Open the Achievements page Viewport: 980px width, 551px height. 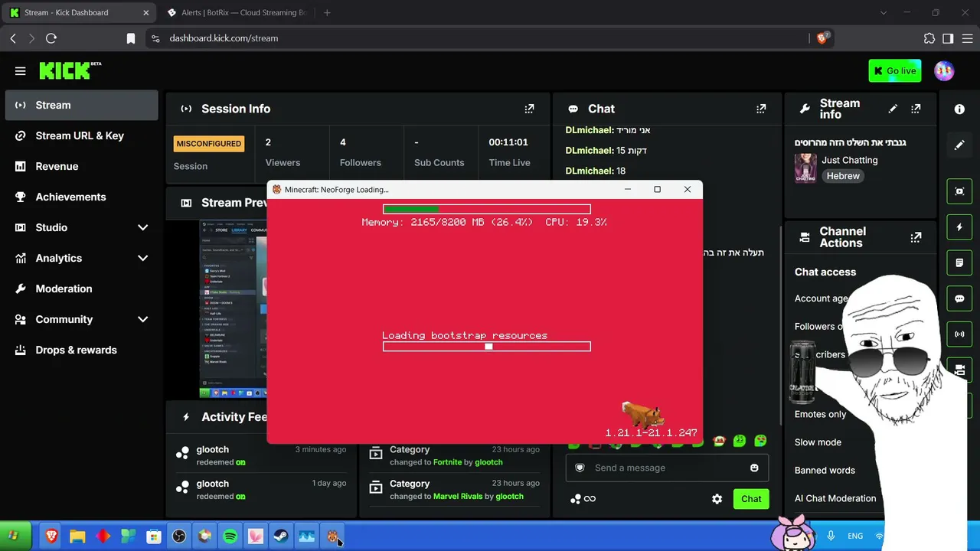pyautogui.click(x=81, y=197)
